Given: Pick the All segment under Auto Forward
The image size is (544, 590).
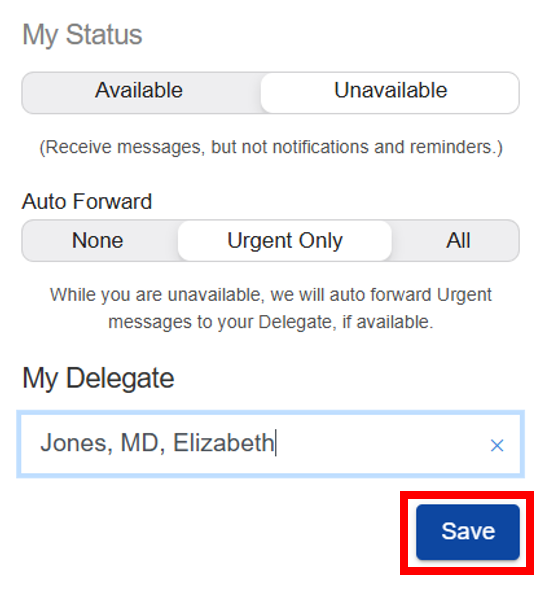Looking at the screenshot, I should pos(458,240).
